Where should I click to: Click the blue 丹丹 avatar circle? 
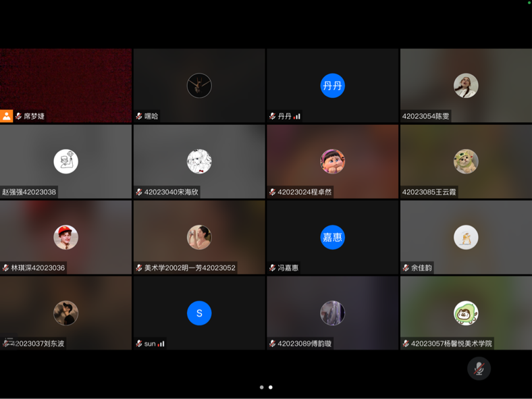click(332, 86)
